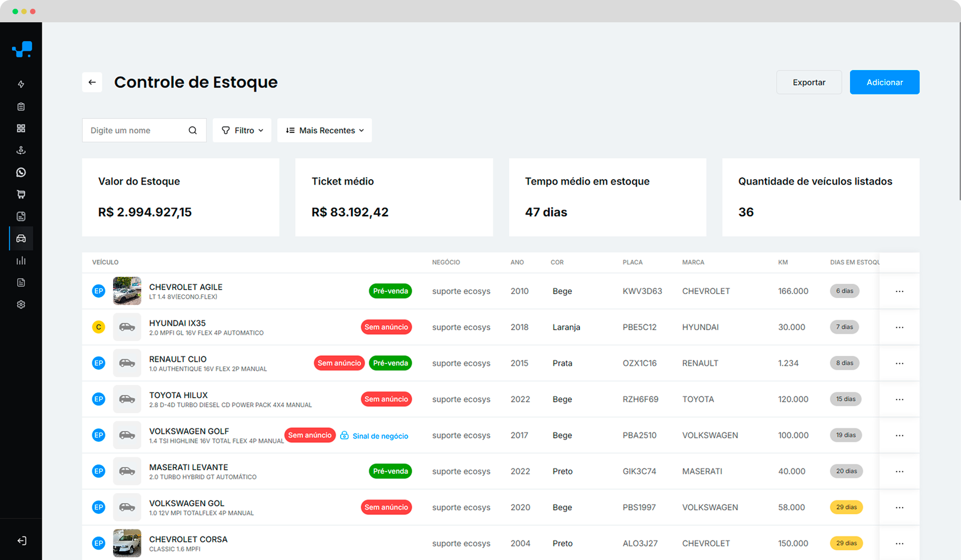Open the shopping cart sidebar icon
This screenshot has width=961, height=560.
21,194
